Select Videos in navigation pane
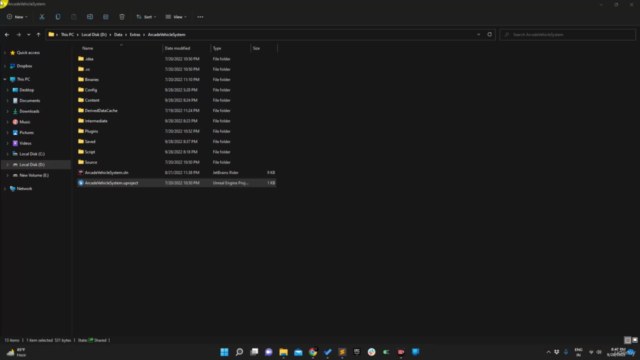 (x=25, y=143)
